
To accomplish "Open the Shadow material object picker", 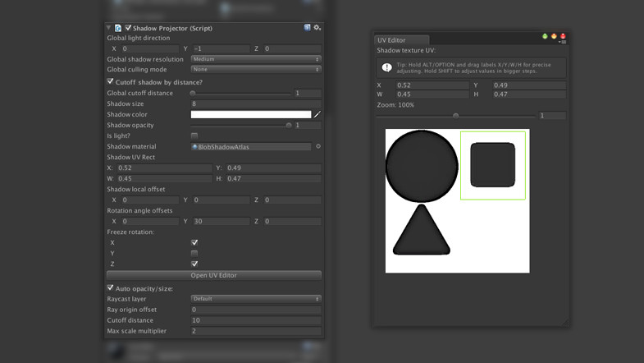I will (317, 146).
